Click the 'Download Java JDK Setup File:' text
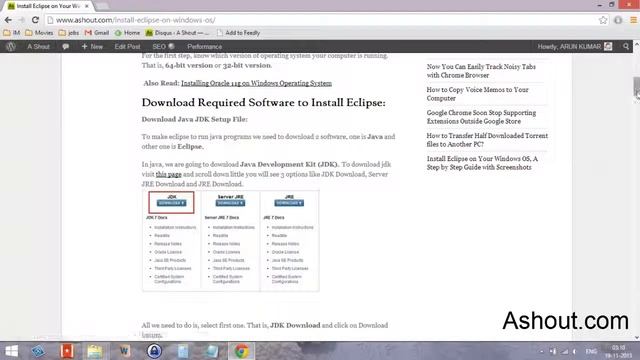Image resolution: width=640 pixels, height=360 pixels. (195, 120)
